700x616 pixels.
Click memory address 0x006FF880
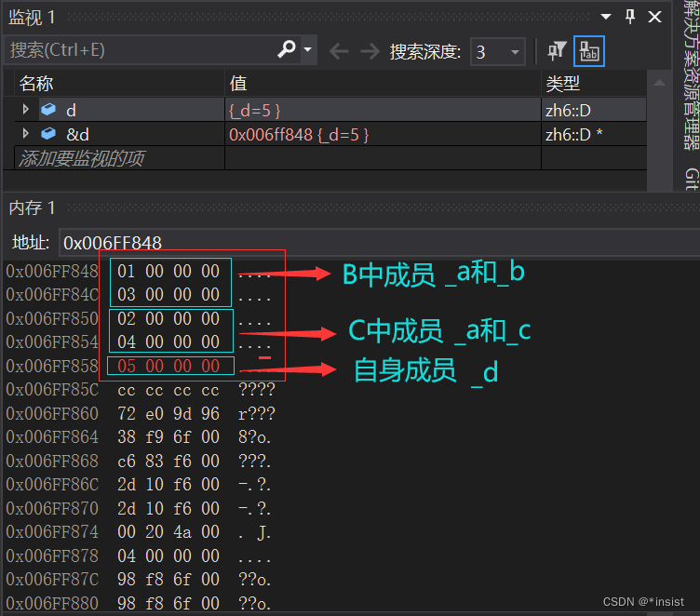52,603
